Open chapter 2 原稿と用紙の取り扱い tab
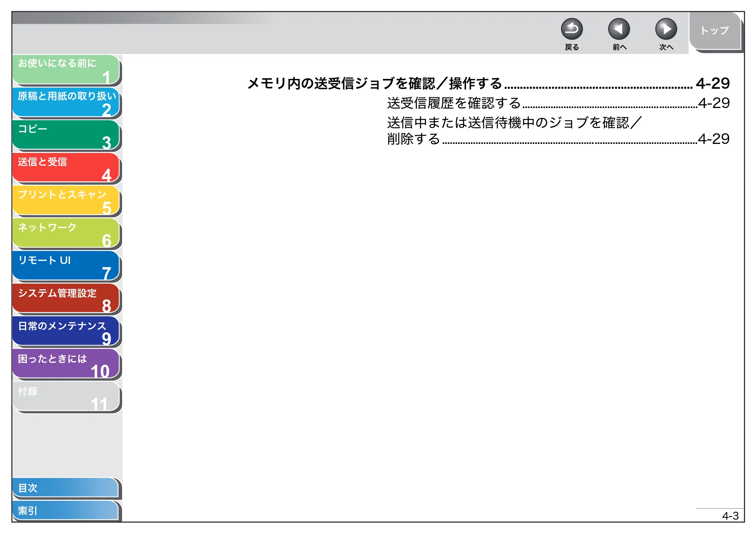Image resolution: width=756 pixels, height=534 pixels. (x=66, y=102)
